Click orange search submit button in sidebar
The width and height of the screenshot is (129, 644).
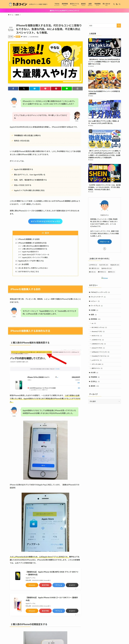click(x=119, y=26)
